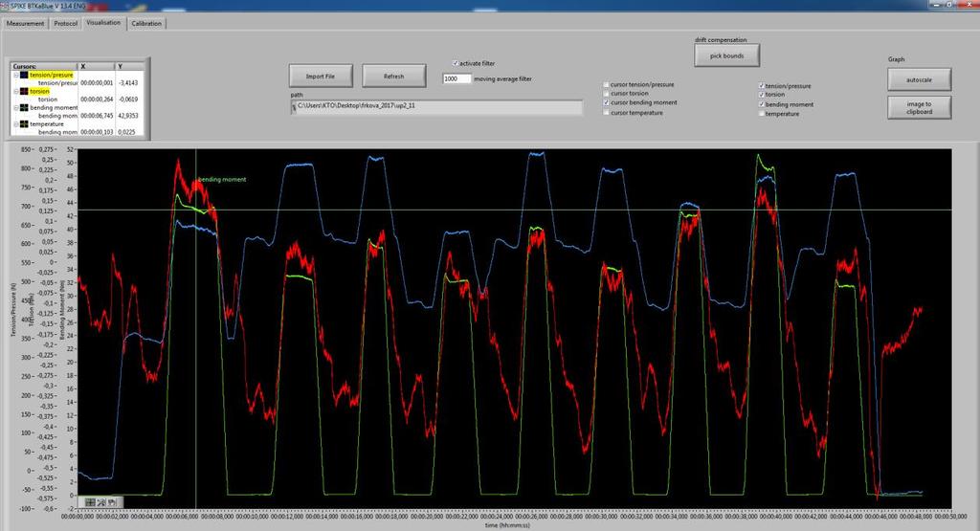
Task: Collapse the bending moment cursor tree node
Action: click(x=16, y=107)
